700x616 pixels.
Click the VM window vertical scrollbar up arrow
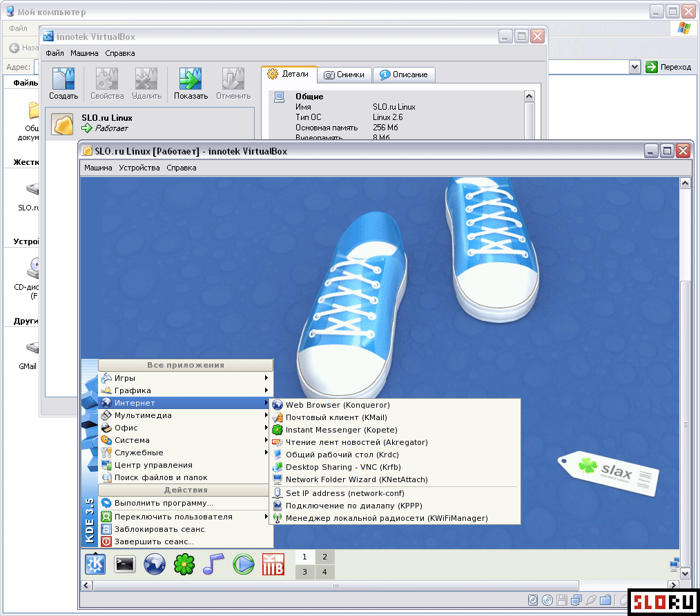point(686,183)
